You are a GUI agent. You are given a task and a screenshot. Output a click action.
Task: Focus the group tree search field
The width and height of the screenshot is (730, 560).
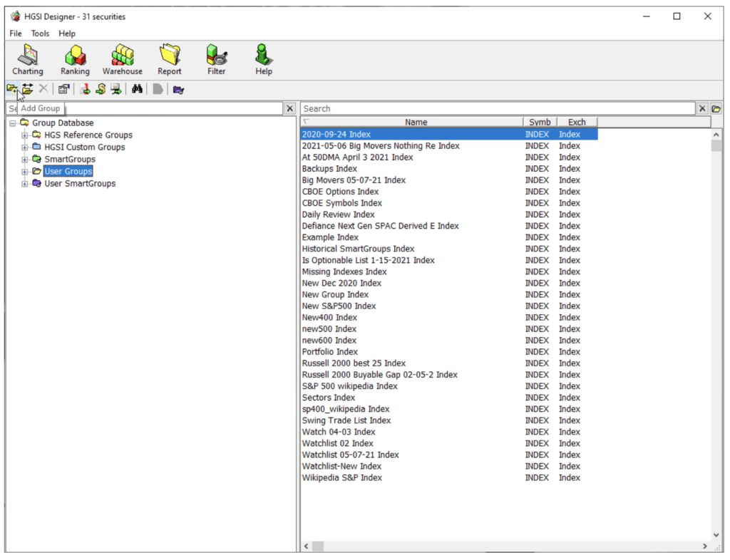pyautogui.click(x=145, y=108)
